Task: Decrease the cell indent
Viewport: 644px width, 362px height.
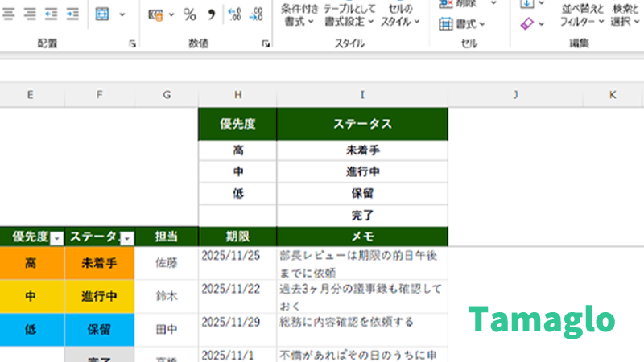Action: 52,14
